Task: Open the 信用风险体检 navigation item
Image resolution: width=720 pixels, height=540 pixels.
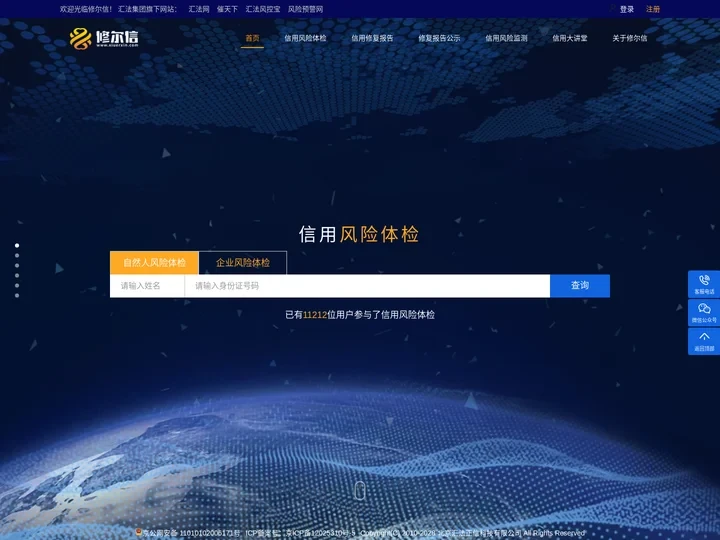Action: (305, 38)
